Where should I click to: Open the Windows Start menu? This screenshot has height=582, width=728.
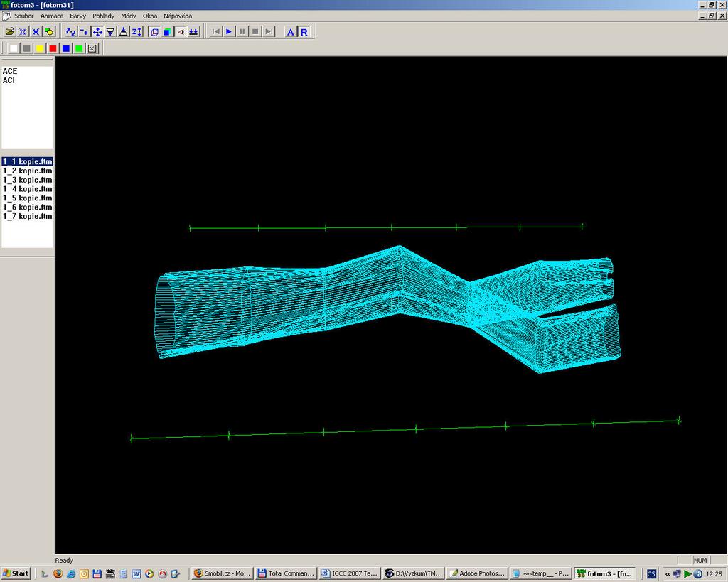[16, 573]
